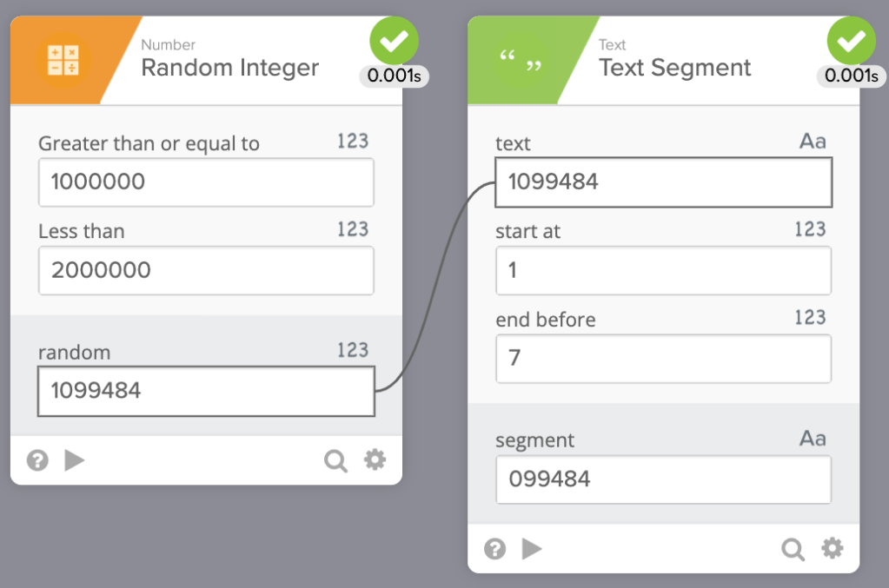The width and height of the screenshot is (889, 588).
Task: Click the text input field
Action: (x=663, y=182)
